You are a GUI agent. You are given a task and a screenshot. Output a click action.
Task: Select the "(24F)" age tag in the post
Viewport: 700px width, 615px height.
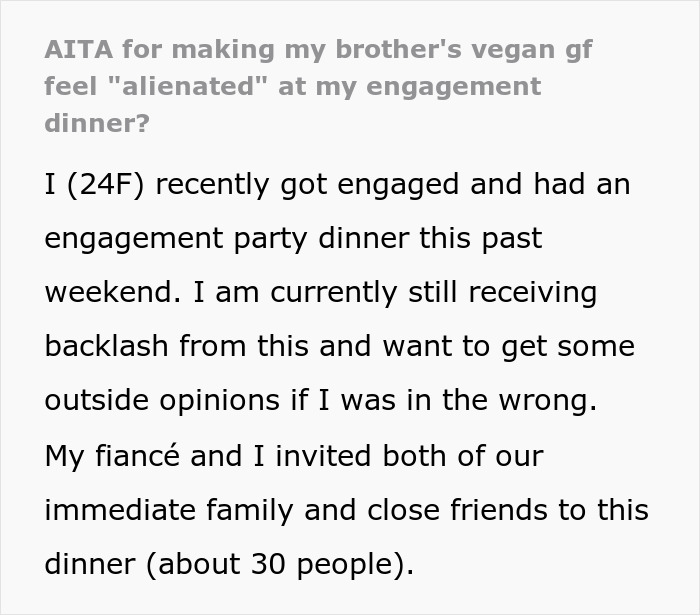point(109,185)
